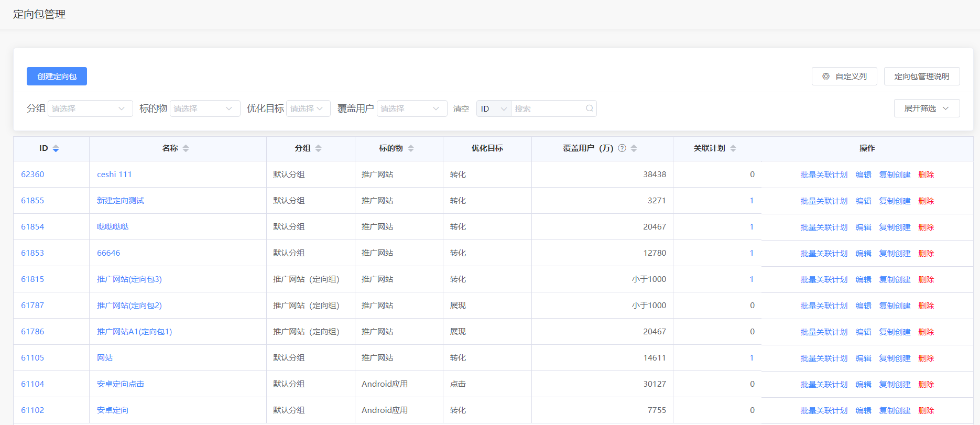The image size is (980, 425).
Task: Open the 覆盖用户 filter dropdown
Action: point(412,108)
